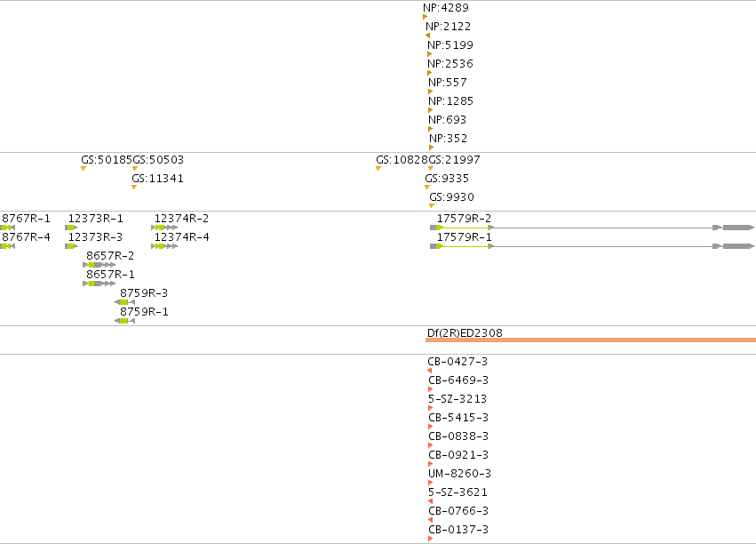756x544 pixels.
Task: Open the 12374R-4 transcript label
Action: pos(182,237)
